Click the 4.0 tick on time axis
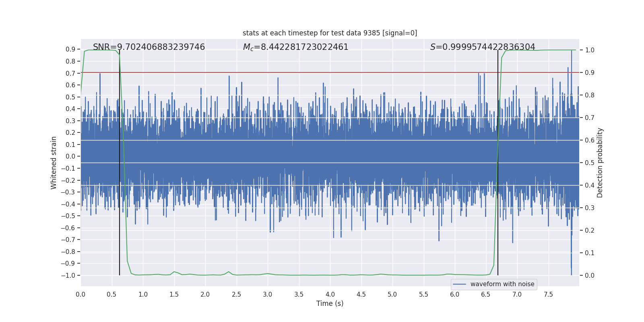The width and height of the screenshot is (644, 322). click(330, 294)
